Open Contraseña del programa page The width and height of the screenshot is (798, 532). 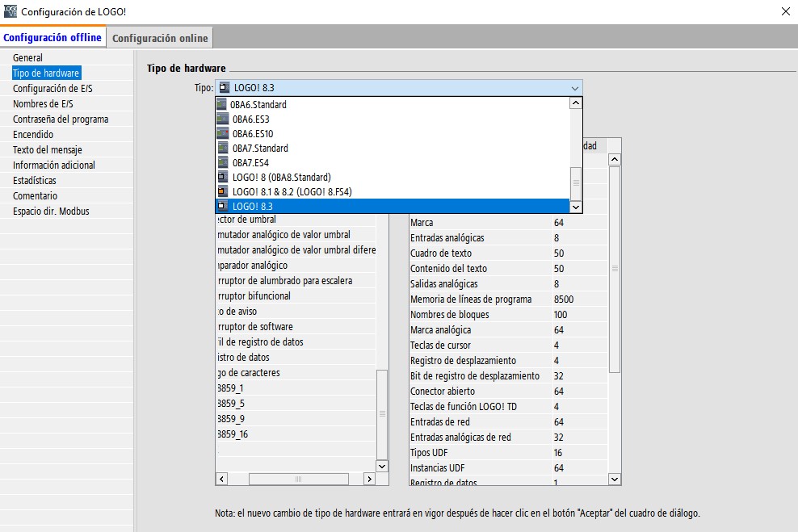click(x=61, y=119)
